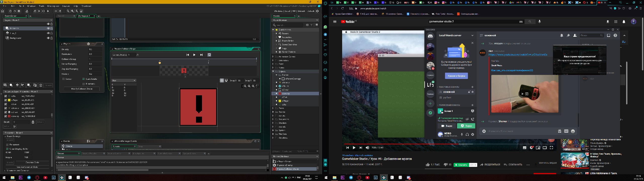Start the debugger in GameMaker toolbar
The height and width of the screenshot is (181, 644).
click(x=35, y=11)
